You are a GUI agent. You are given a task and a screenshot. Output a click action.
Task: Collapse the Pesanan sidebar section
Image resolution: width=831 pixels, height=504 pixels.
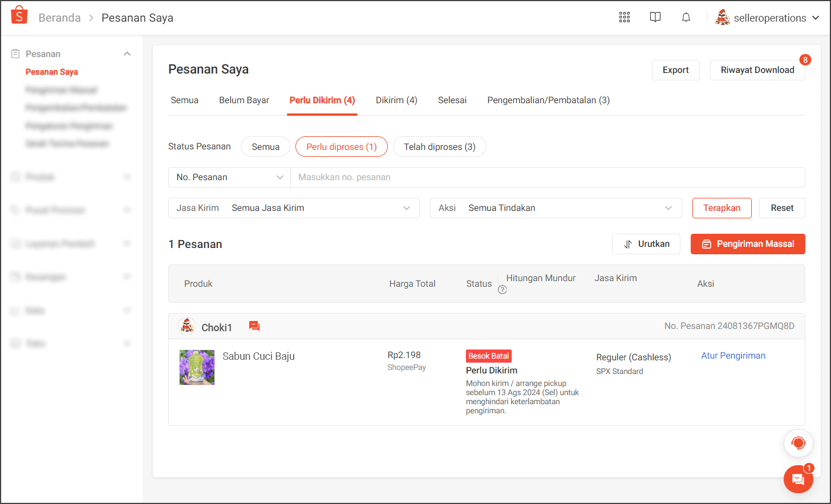127,54
